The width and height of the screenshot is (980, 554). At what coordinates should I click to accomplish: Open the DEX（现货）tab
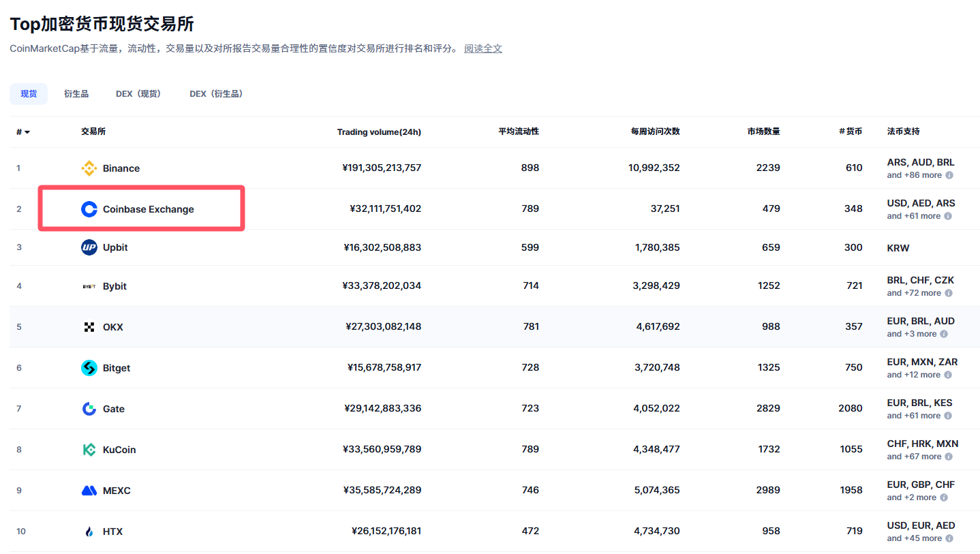pyautogui.click(x=138, y=93)
